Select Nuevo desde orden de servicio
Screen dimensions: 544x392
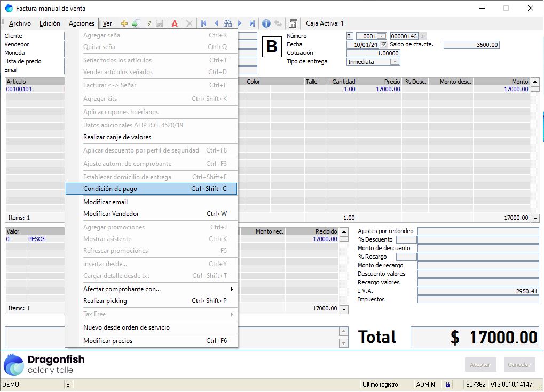(151, 327)
